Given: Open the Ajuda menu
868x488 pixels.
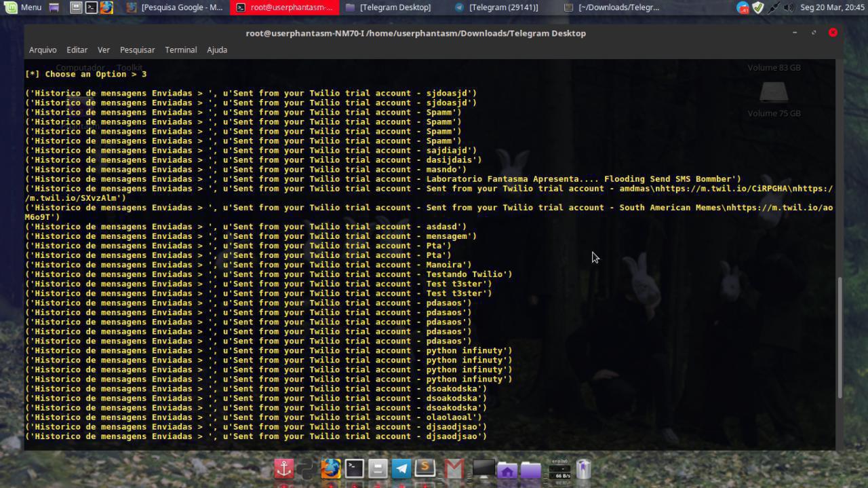Looking at the screenshot, I should (x=217, y=50).
